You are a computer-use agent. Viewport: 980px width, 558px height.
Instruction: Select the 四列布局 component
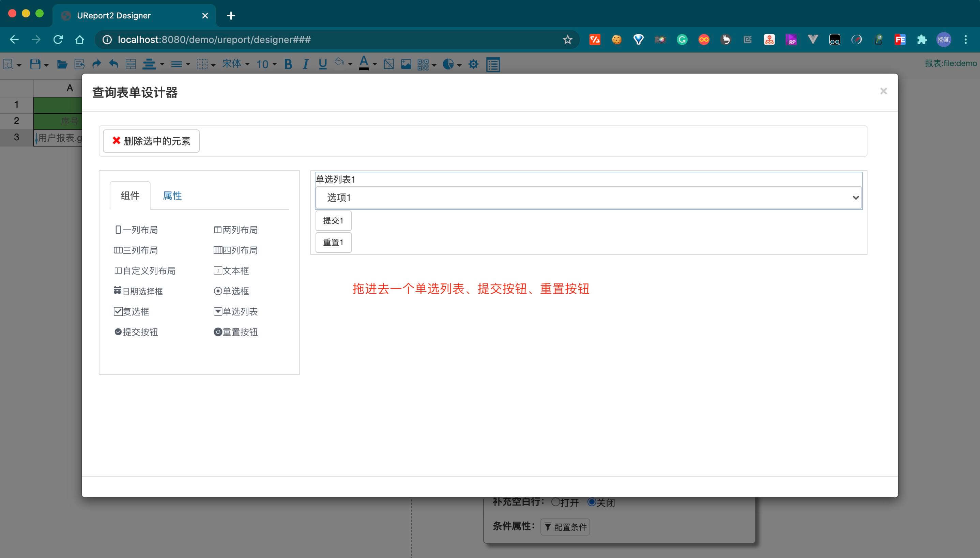point(235,250)
